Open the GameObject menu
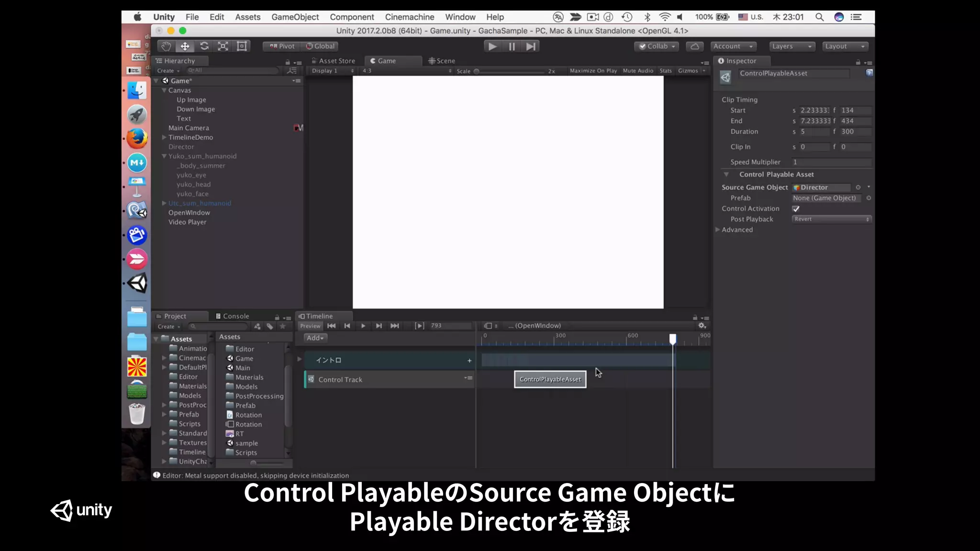 295,17
